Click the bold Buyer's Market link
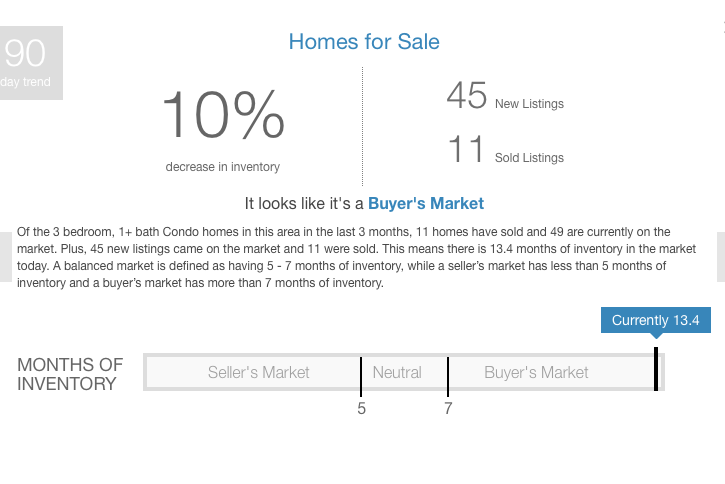This screenshot has height=484, width=725. (426, 203)
